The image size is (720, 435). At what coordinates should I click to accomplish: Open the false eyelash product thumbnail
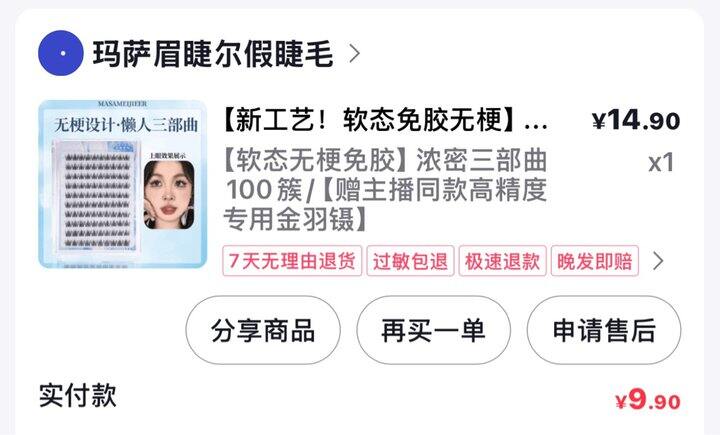tap(123, 184)
